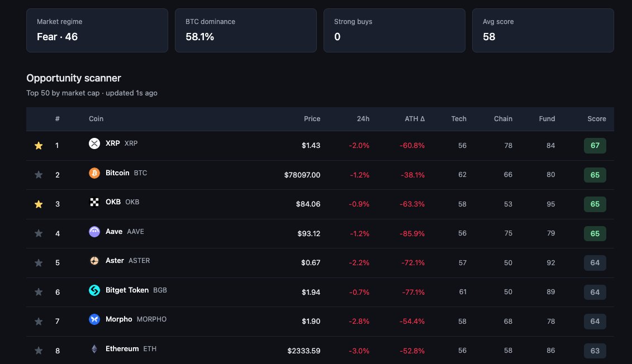Click XRP's Chain score 78
Viewport: 632px width, 364px height.
509,145
